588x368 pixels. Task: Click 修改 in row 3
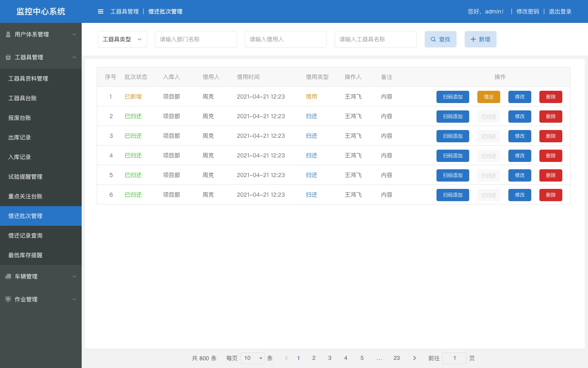520,136
